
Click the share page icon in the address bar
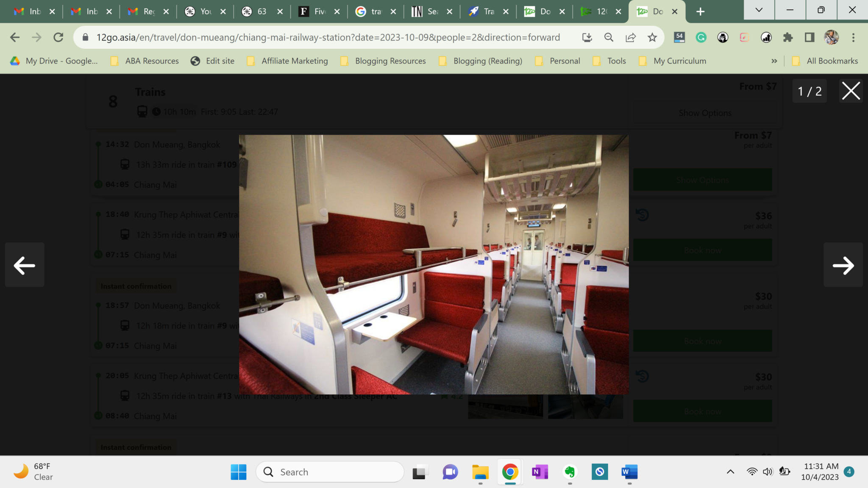tap(631, 37)
